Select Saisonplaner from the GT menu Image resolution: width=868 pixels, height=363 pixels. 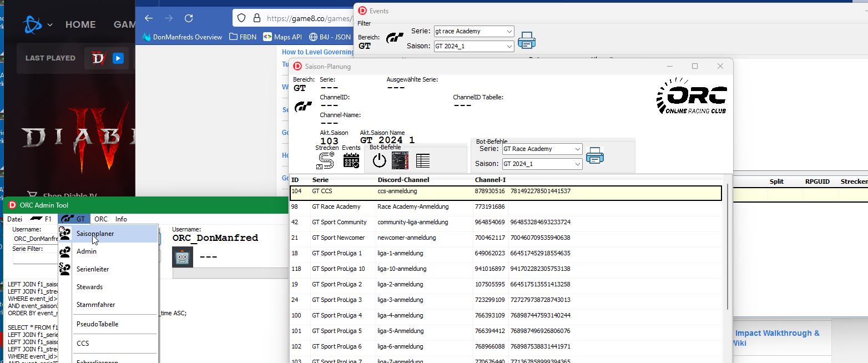pos(95,234)
